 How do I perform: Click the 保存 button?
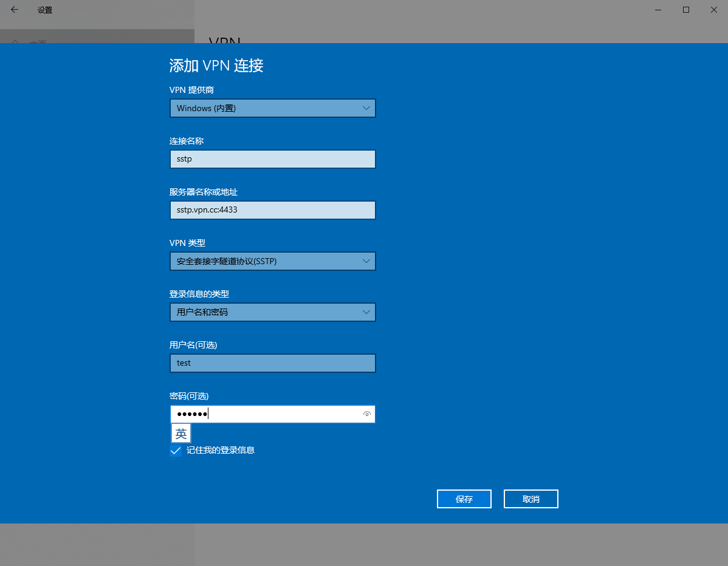pos(464,499)
